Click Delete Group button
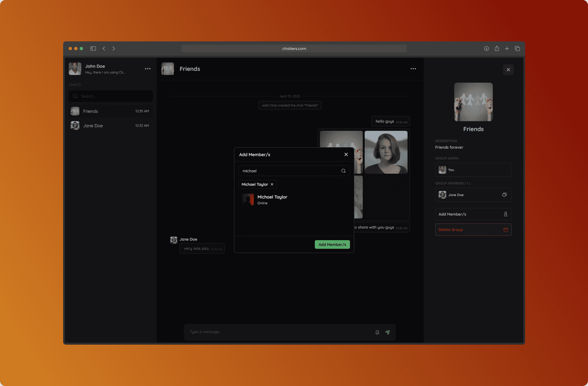 [473, 230]
